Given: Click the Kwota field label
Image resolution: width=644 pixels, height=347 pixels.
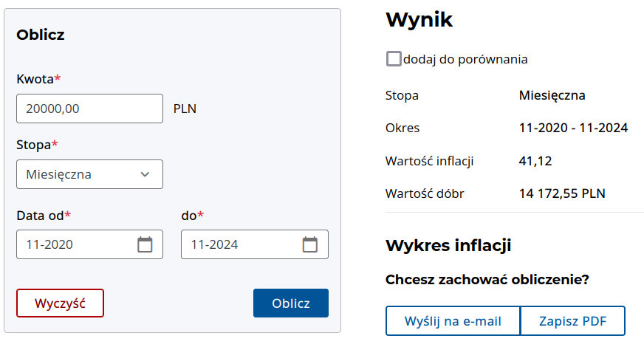Looking at the screenshot, I should [38, 78].
